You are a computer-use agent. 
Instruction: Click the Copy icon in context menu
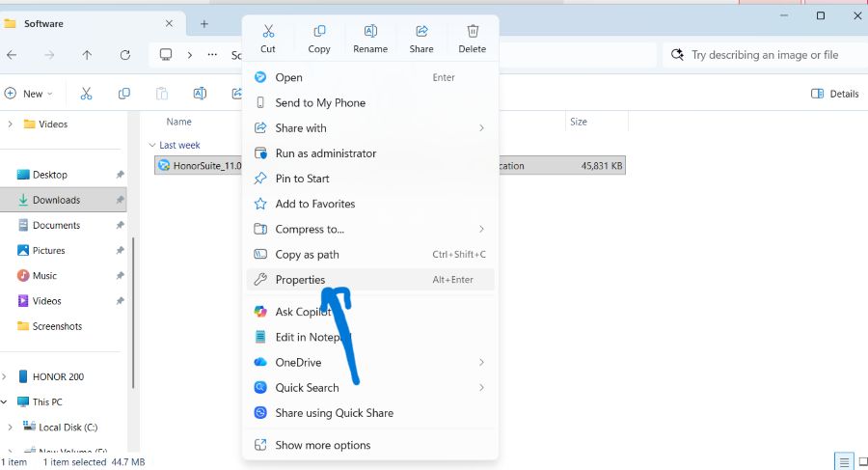(319, 31)
